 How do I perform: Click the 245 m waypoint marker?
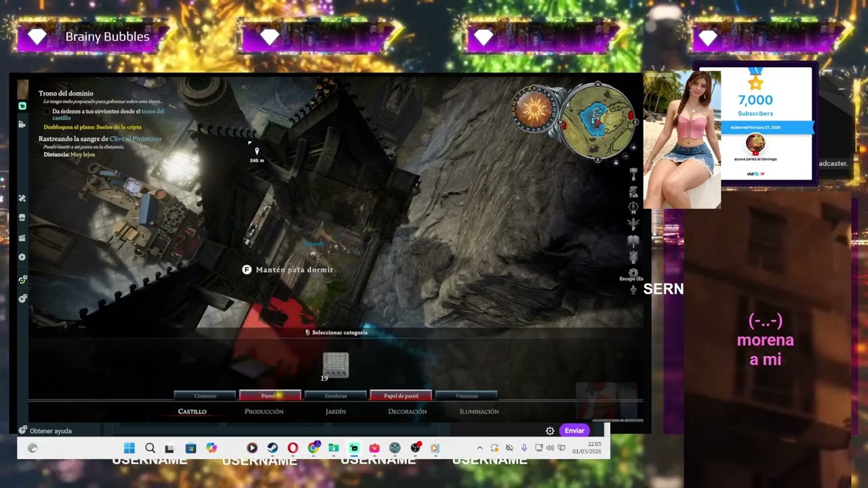(256, 155)
